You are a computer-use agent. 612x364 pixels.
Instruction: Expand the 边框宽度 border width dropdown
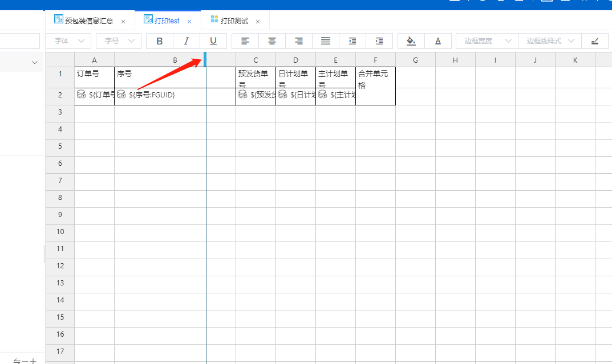click(487, 41)
